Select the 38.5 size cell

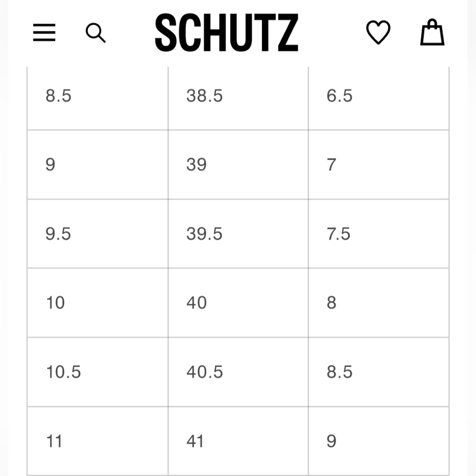238,98
